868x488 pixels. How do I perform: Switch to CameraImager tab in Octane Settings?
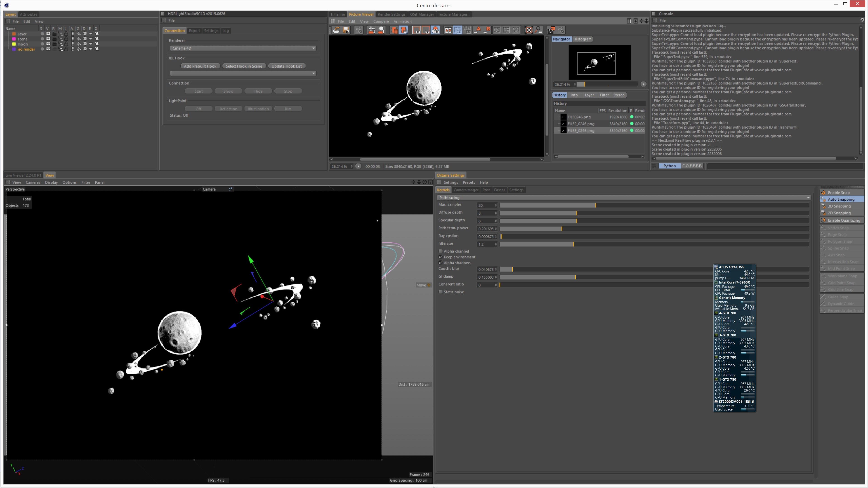point(466,190)
